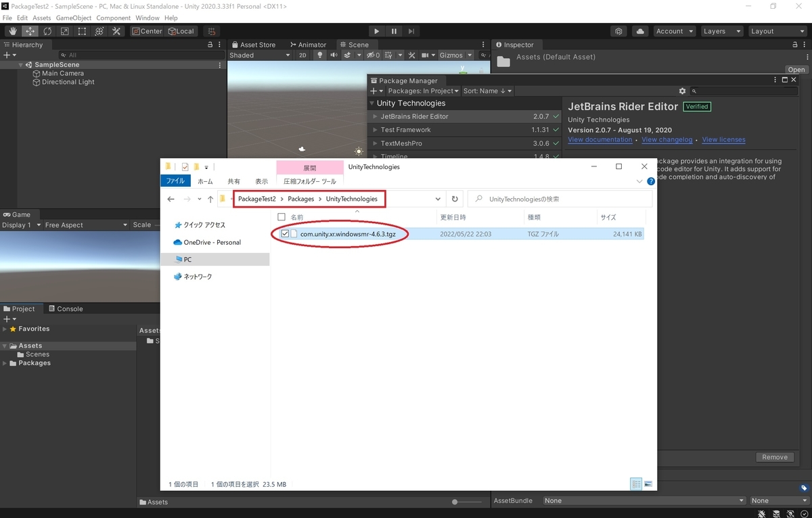Click the Play button
812x518 pixels.
(x=377, y=31)
